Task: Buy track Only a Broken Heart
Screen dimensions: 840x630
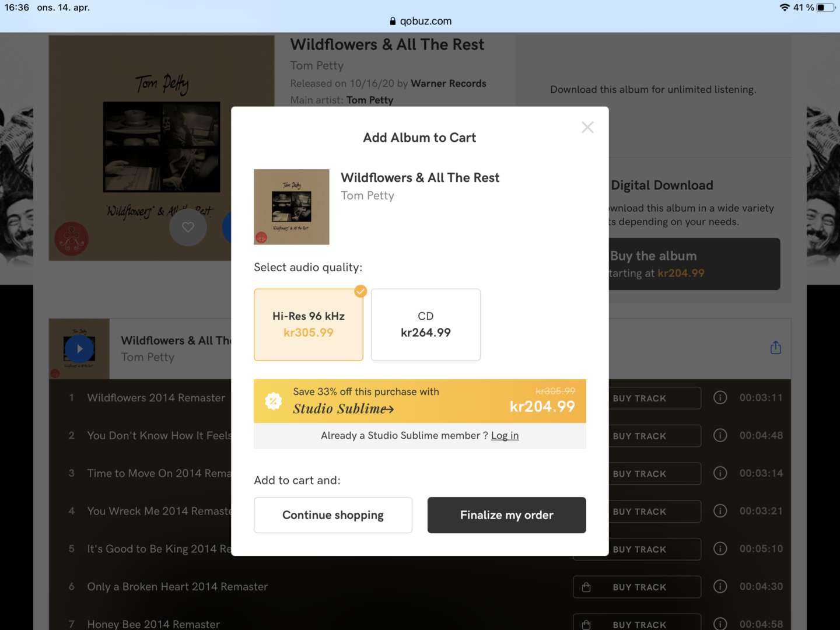Action: pos(637,587)
